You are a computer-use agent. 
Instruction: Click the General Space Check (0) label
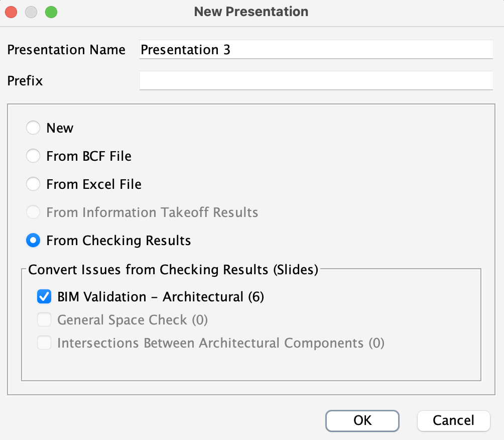(133, 320)
